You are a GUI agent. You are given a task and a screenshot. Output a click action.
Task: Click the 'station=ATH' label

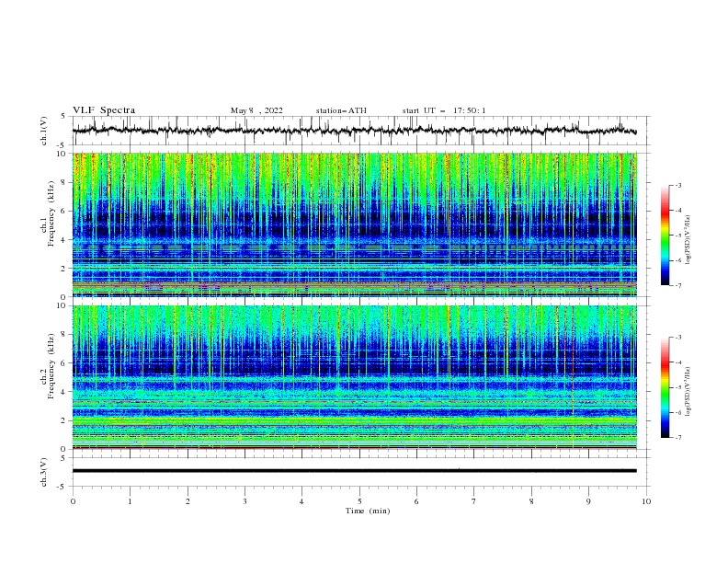point(341,110)
